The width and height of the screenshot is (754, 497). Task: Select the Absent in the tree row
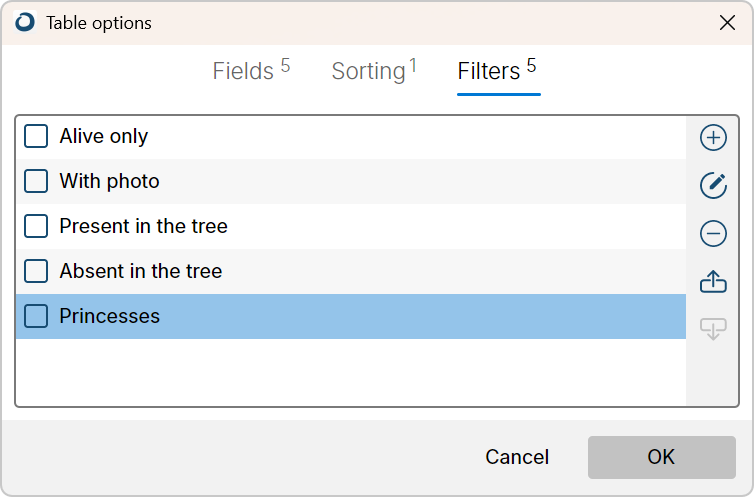pos(351,272)
